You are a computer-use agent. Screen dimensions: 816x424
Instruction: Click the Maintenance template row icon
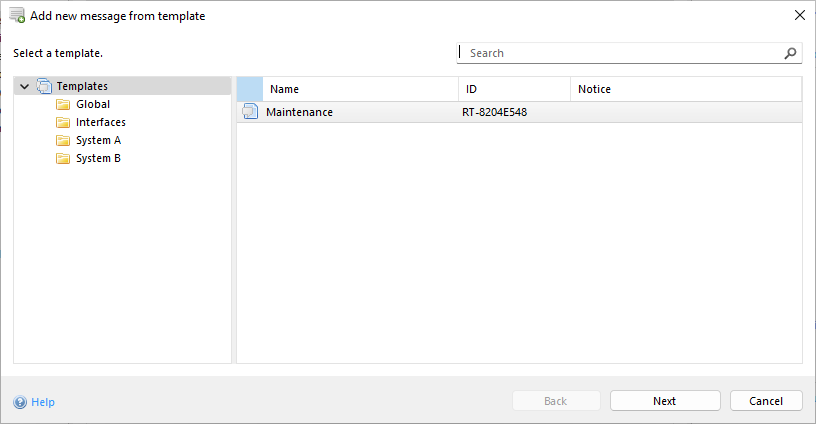click(x=250, y=112)
